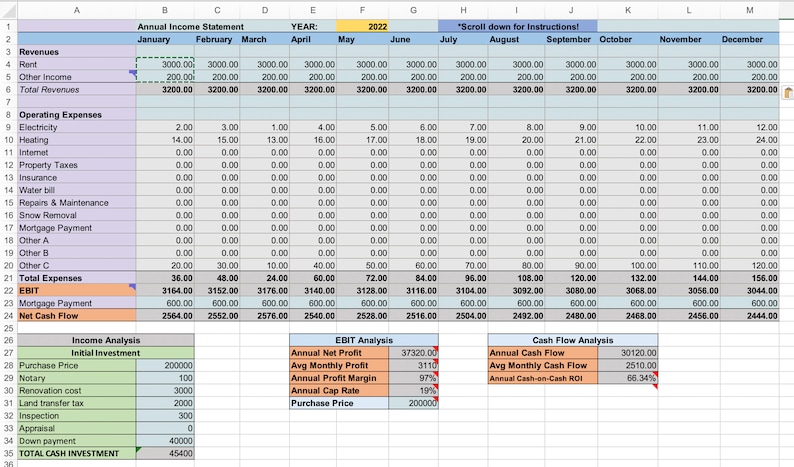Viewport: 794px width, 467px height.
Task: Select row 24 header
Action: point(9,316)
